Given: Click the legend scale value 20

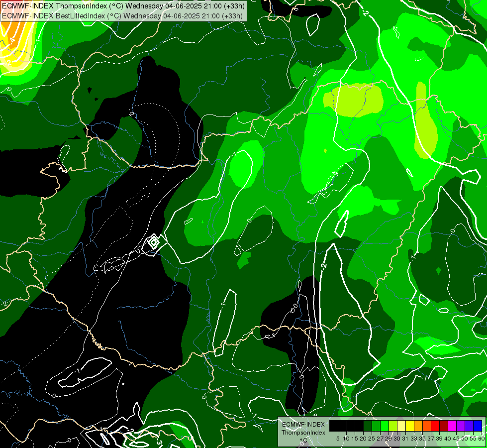Looking at the screenshot, I should [363, 439].
